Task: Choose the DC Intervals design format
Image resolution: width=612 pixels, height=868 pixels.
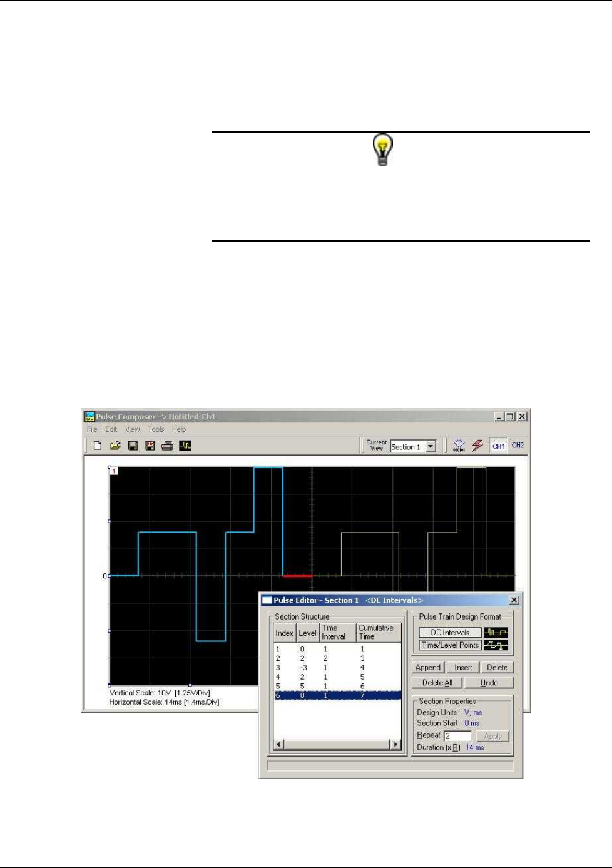Action: tap(450, 633)
